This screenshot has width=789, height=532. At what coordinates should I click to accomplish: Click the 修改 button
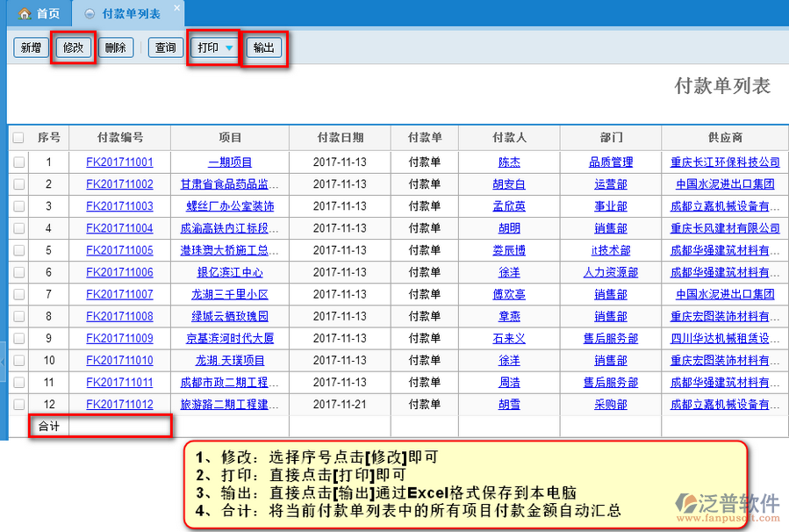click(x=73, y=47)
